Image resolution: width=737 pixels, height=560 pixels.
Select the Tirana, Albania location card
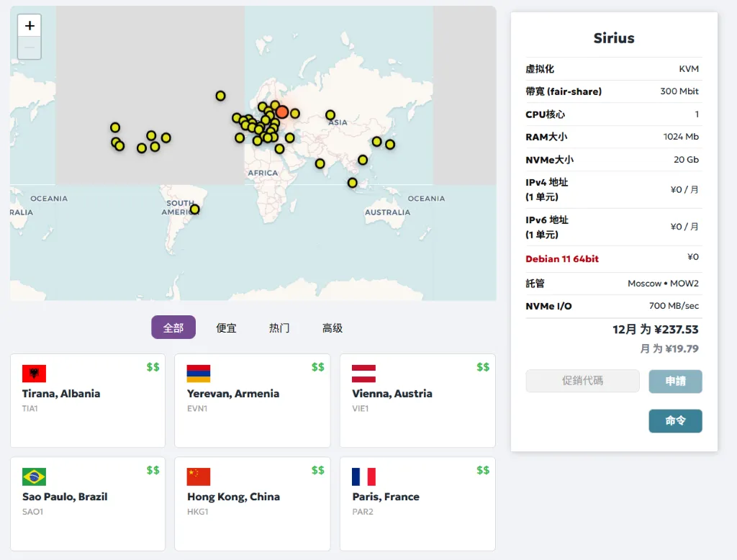tap(87, 400)
